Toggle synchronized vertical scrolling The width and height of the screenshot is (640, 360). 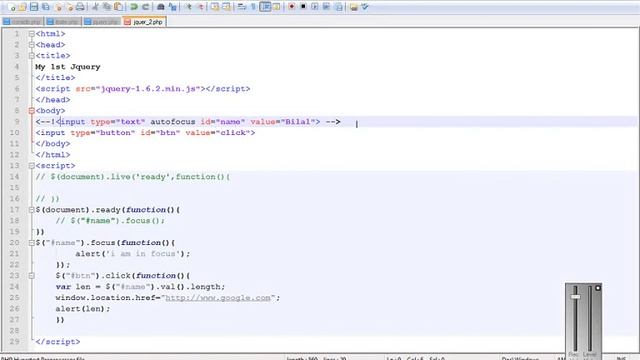(215, 7)
